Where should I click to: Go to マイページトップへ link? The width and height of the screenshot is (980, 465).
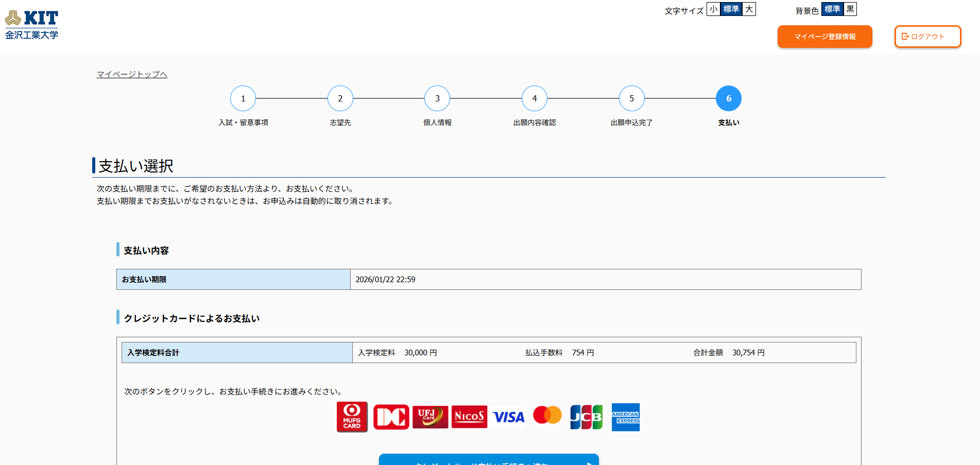coord(132,74)
